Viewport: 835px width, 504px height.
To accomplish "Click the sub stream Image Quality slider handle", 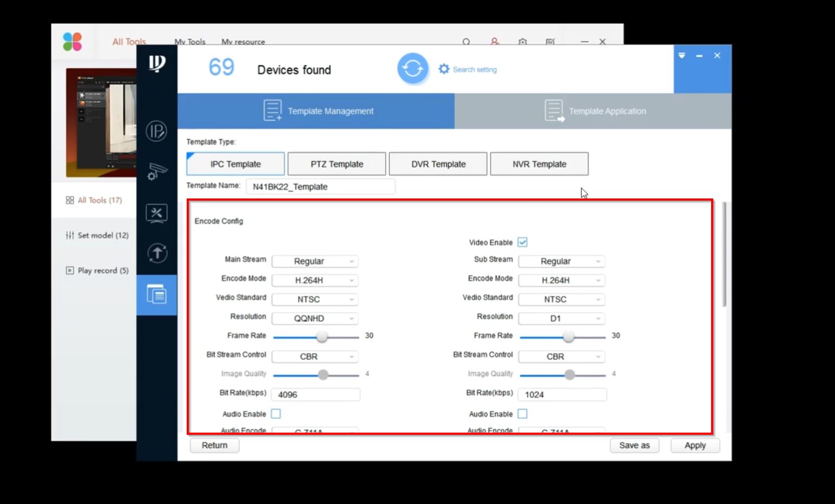I will click(x=569, y=375).
